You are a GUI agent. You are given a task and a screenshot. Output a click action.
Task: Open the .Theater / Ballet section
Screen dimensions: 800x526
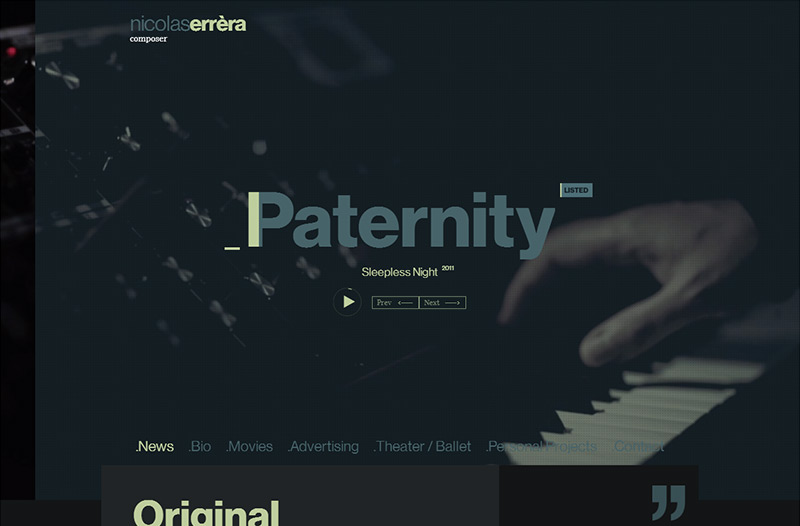coord(422,446)
